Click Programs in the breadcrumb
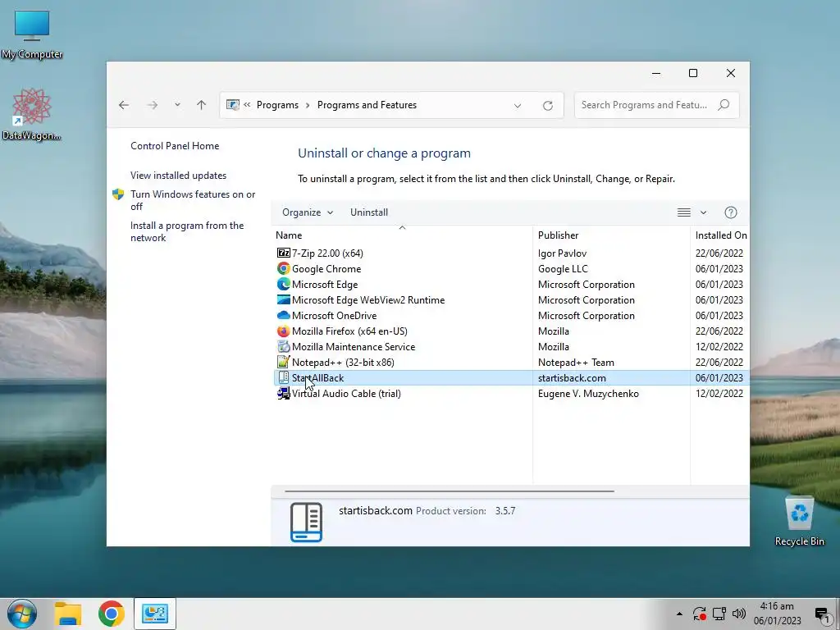 [277, 105]
